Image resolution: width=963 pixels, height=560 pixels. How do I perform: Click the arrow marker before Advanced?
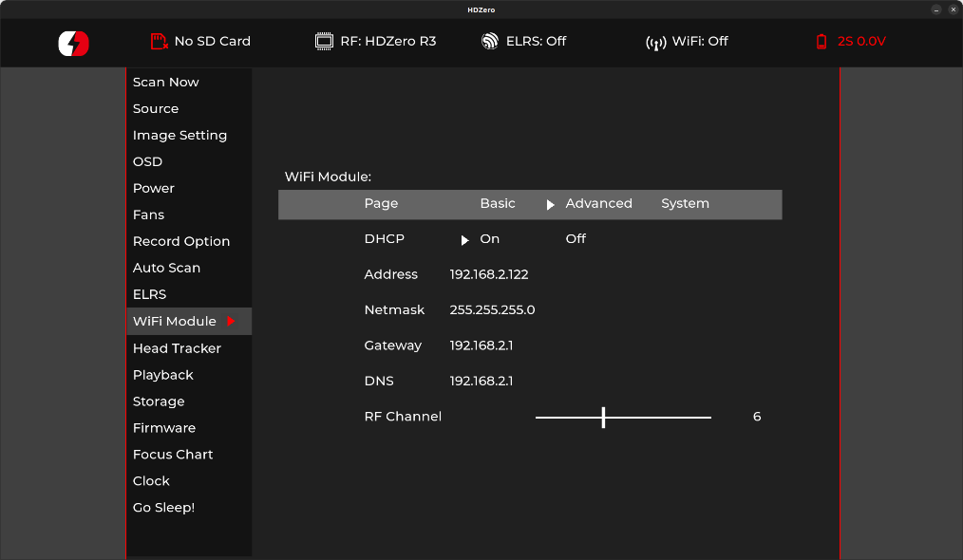pyautogui.click(x=550, y=204)
